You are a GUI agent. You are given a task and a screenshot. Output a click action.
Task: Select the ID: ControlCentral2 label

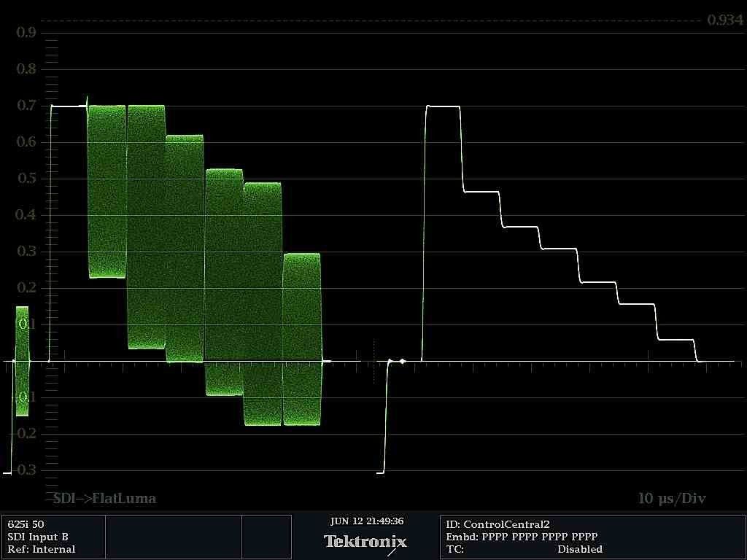click(x=498, y=524)
